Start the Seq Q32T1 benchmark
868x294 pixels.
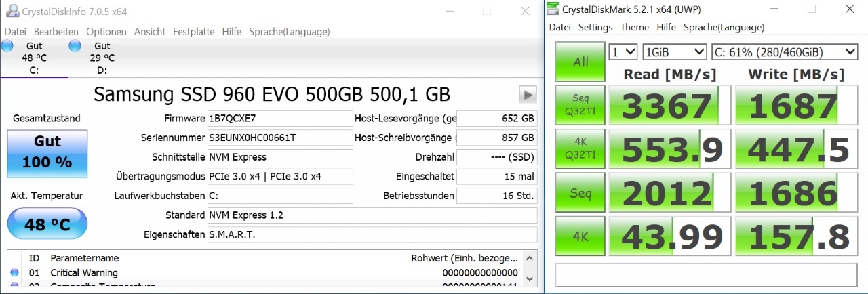point(580,106)
